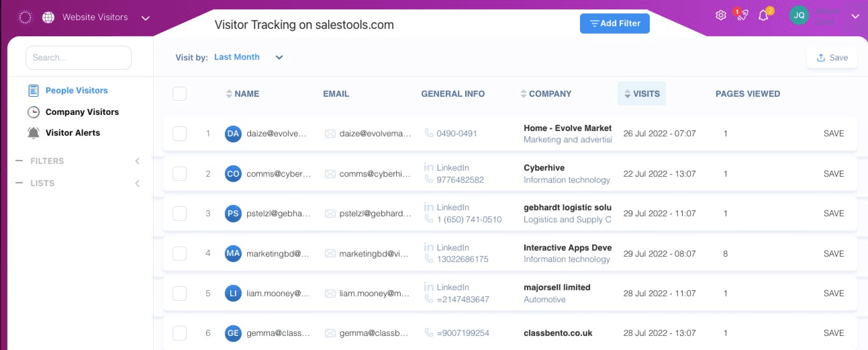Click the Cyberhive LinkedIn icon
The width and height of the screenshot is (868, 350).
tap(428, 167)
